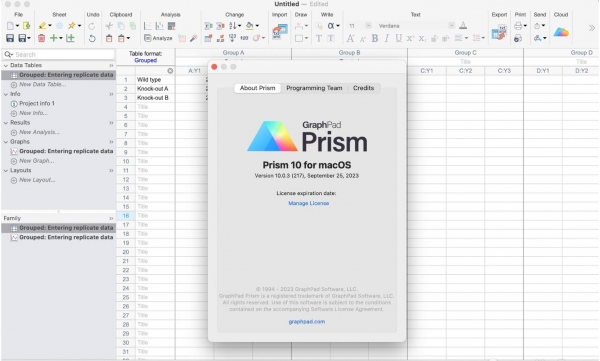Close the About Prism dialog

pos(214,67)
